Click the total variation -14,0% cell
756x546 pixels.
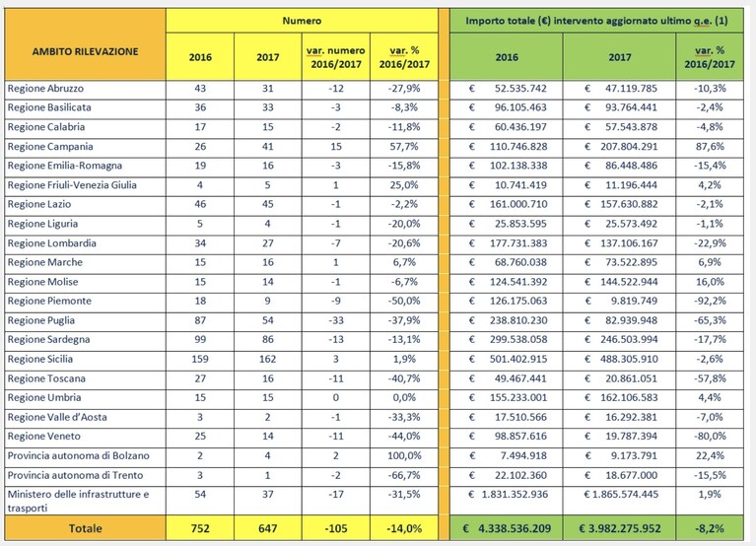click(404, 528)
